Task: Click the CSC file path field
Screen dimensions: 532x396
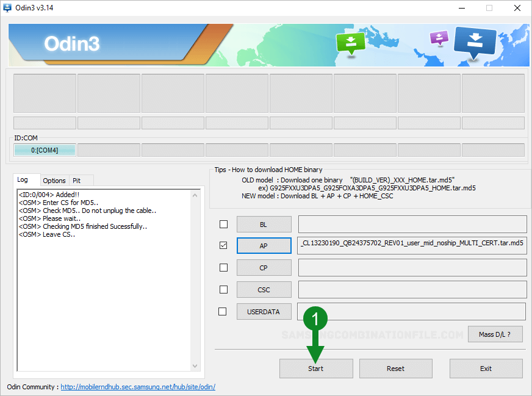Action: tap(412, 289)
